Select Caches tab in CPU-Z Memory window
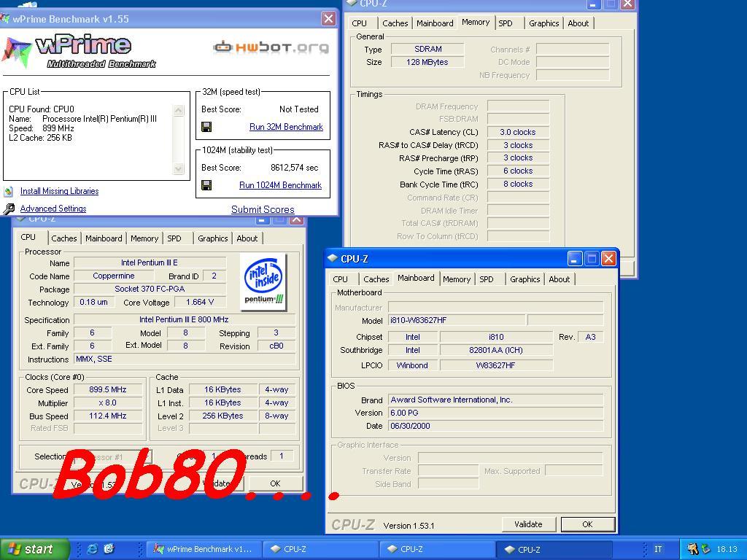The height and width of the screenshot is (560, 747). pos(395,23)
